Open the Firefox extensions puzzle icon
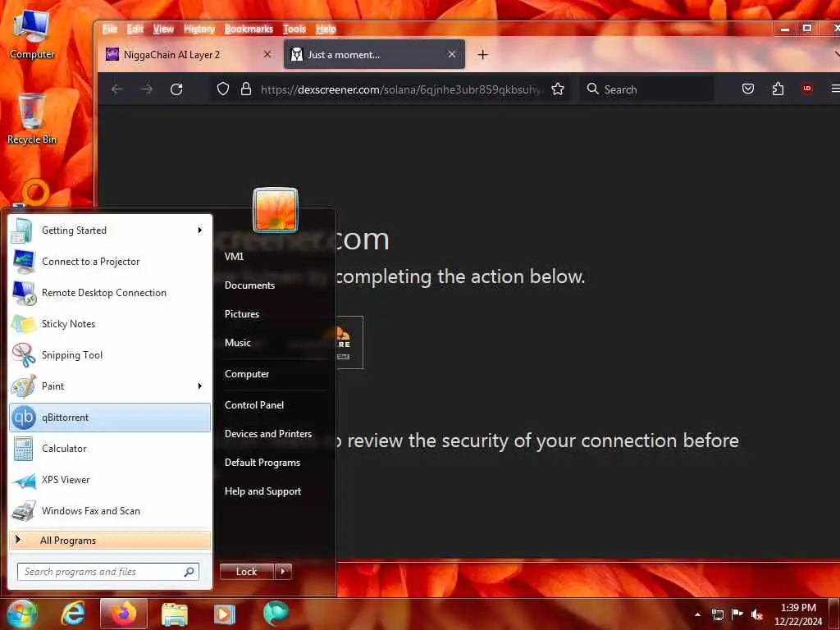 click(778, 89)
